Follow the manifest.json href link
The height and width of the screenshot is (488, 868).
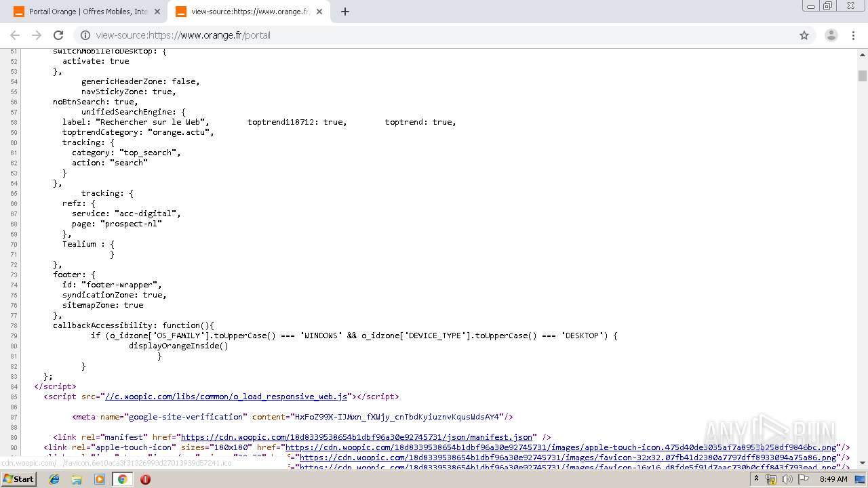[357, 437]
